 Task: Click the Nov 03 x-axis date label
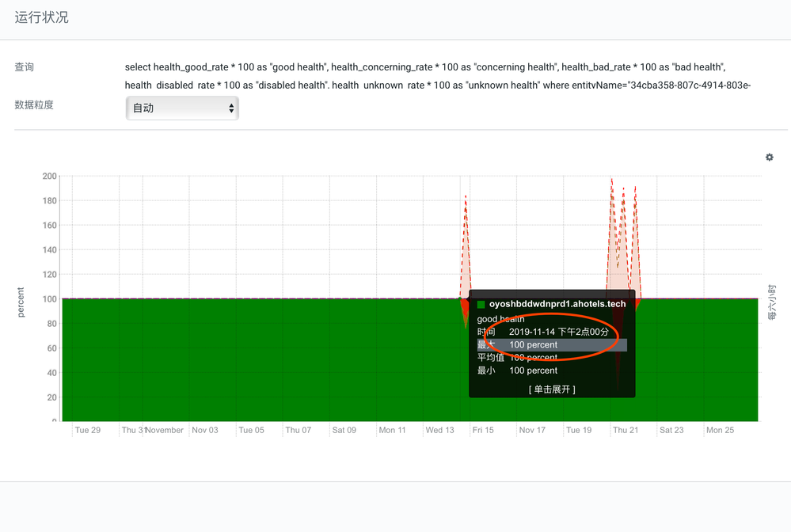tap(204, 431)
